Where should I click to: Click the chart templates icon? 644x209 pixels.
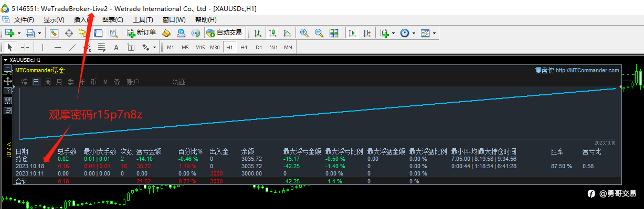(x=425, y=32)
